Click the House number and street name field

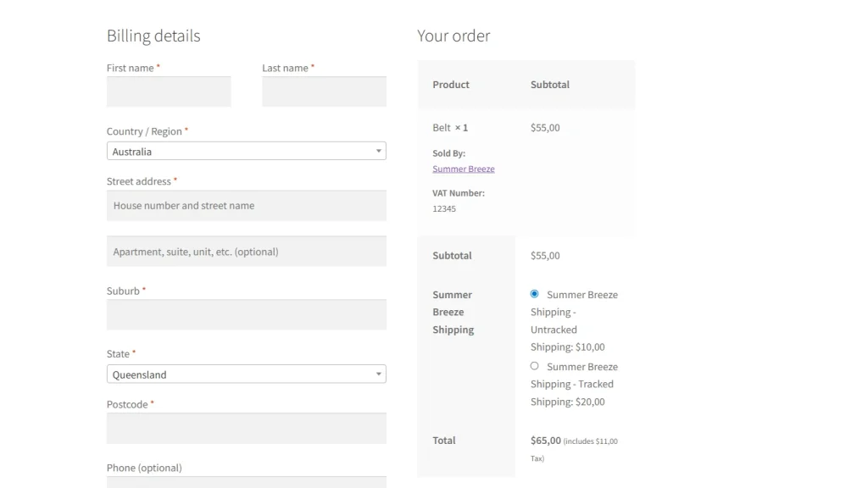point(246,206)
